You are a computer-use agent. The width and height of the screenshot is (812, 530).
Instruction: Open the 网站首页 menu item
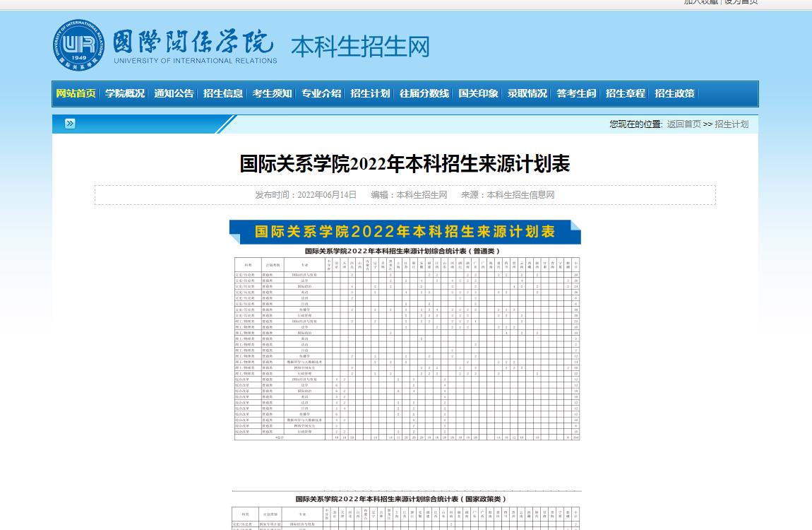[x=76, y=94]
